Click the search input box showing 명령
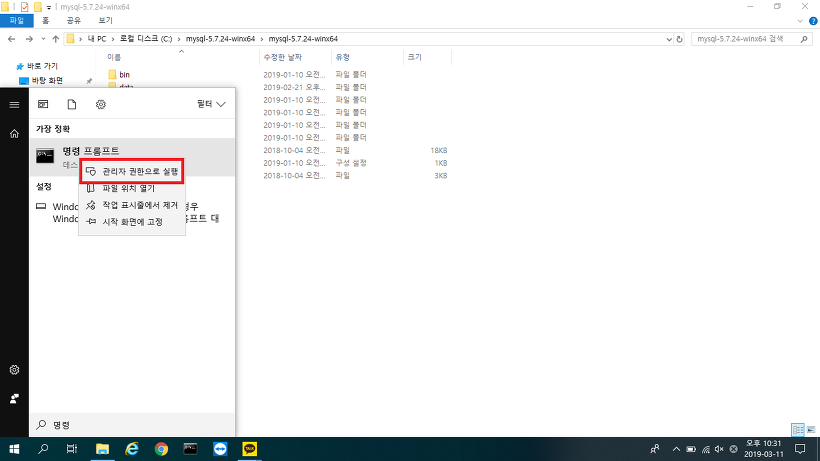 click(132, 425)
